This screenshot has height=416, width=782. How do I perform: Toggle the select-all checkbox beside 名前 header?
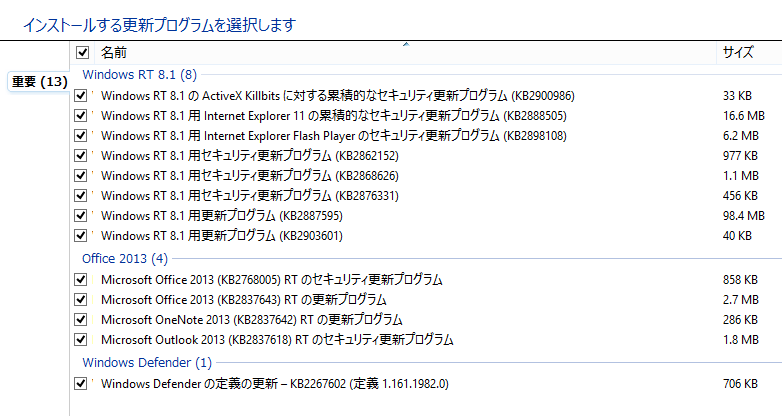(x=82, y=52)
